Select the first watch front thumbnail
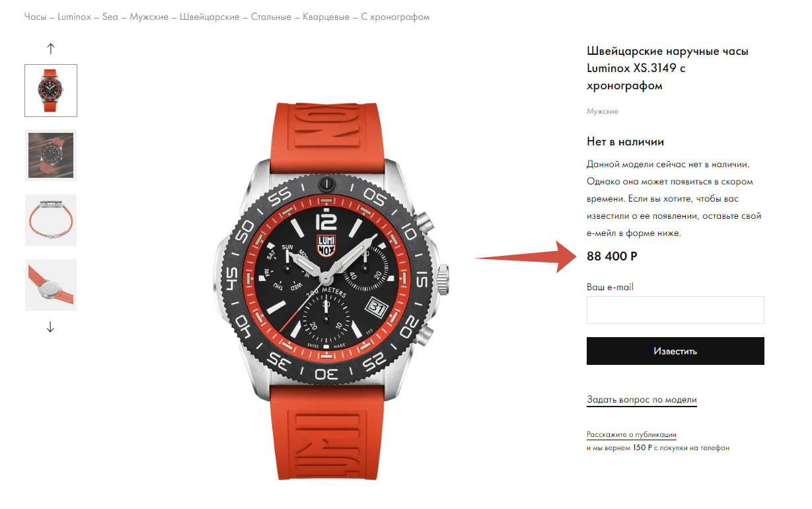Screen dimensions: 812x509 (x=51, y=91)
